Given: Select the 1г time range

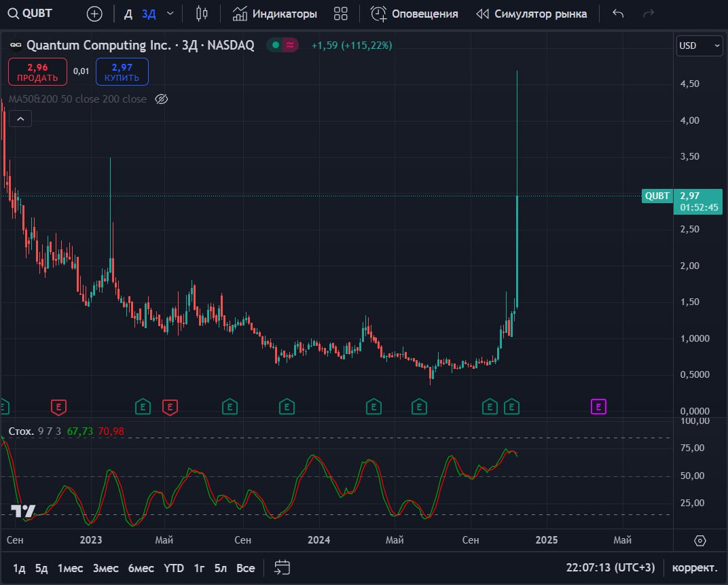Looking at the screenshot, I should 199,568.
